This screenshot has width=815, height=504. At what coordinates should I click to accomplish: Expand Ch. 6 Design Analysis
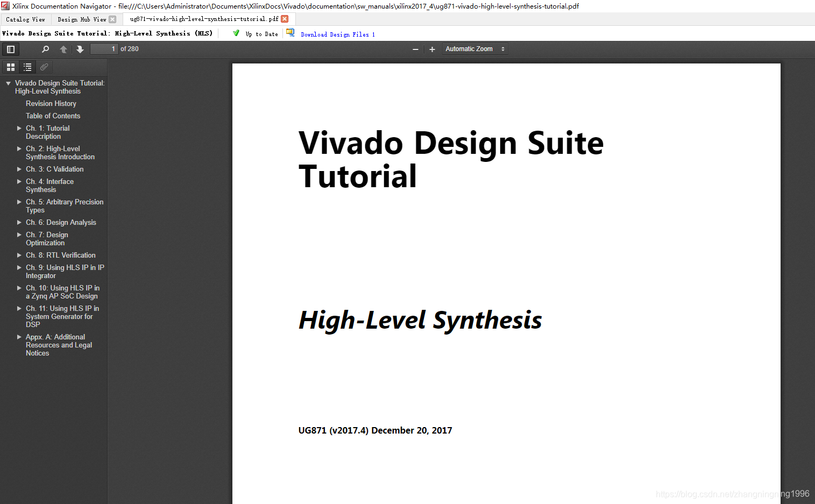point(19,223)
